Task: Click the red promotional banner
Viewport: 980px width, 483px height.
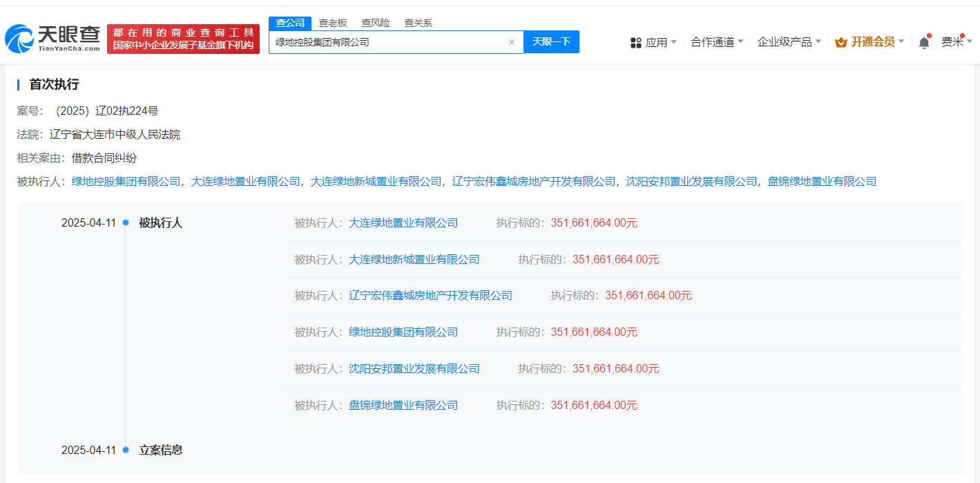Action: coord(183,39)
